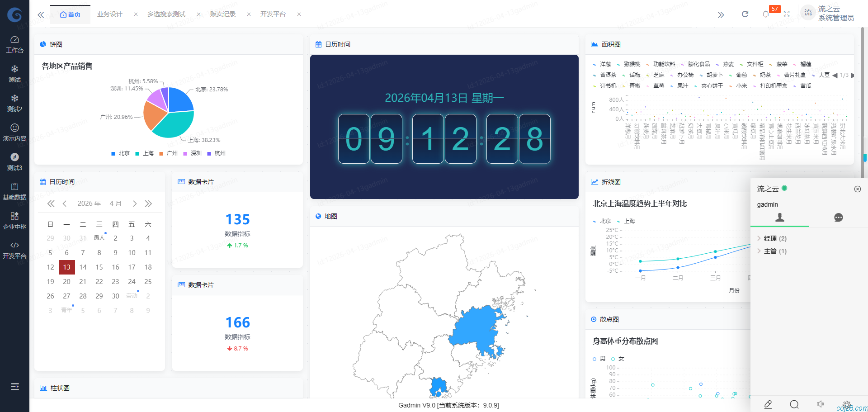868x412 pixels.
Task: Switch to the 业务设计 tab
Action: click(110, 14)
